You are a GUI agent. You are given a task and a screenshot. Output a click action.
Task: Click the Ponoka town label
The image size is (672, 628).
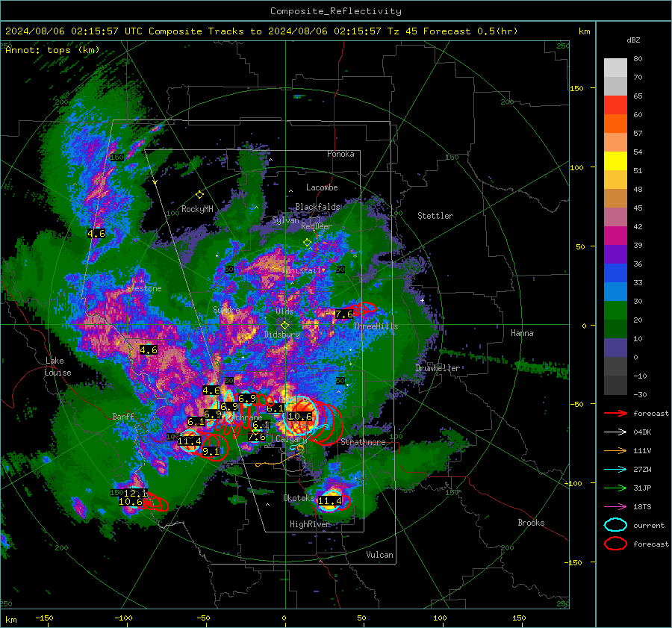pos(340,154)
